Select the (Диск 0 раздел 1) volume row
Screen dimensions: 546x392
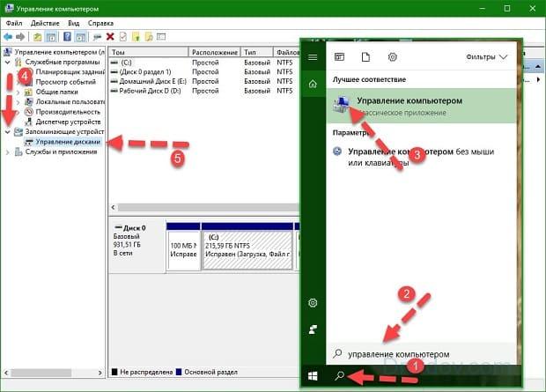point(204,72)
